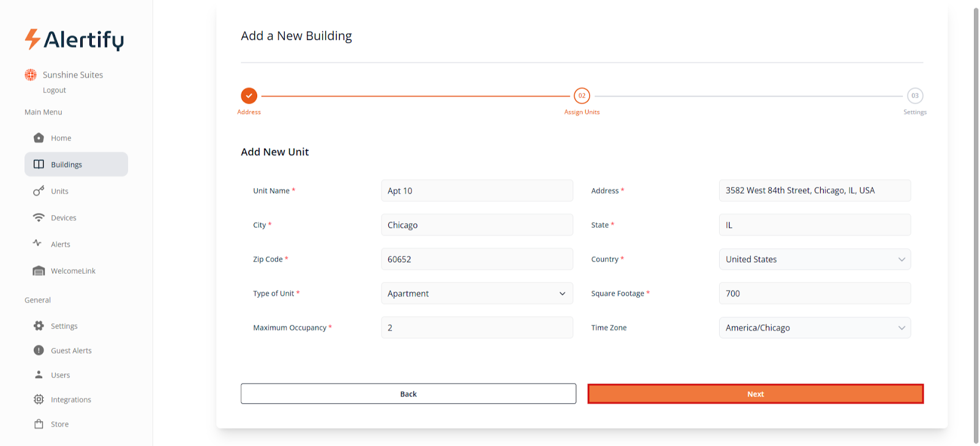Open the Time Zone dropdown
The width and height of the screenshot is (980, 446).
coord(814,328)
